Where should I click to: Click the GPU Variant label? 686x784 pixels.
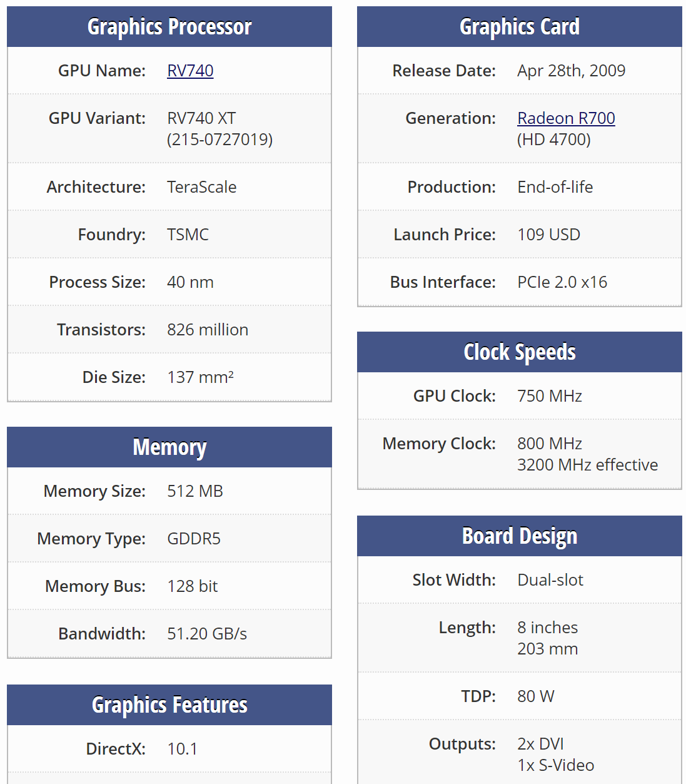(97, 118)
